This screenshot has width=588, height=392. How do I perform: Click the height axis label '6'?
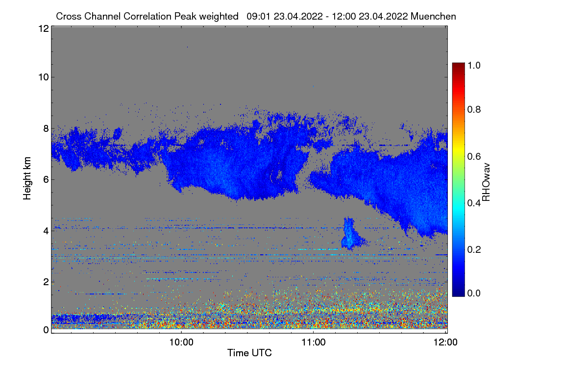(46, 179)
